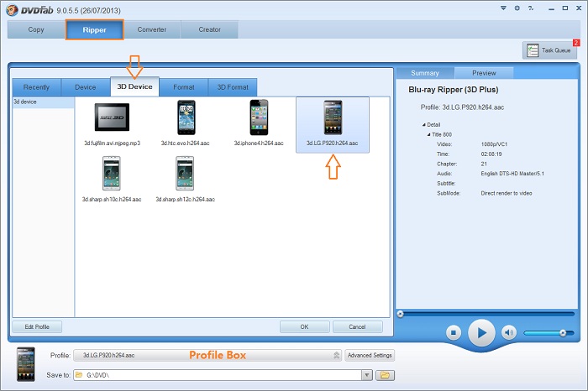Choose the 3d.sharp.sh10c.h264.aac profile icon
588x391 pixels.
point(112,174)
